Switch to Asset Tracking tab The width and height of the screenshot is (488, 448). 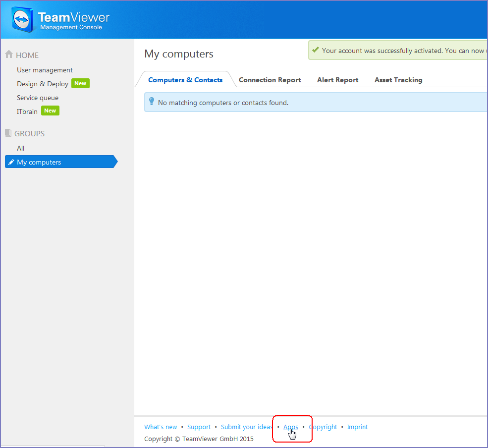[x=398, y=80]
